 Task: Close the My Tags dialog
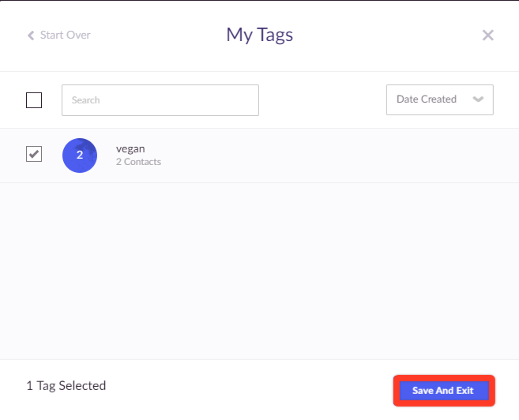click(487, 35)
